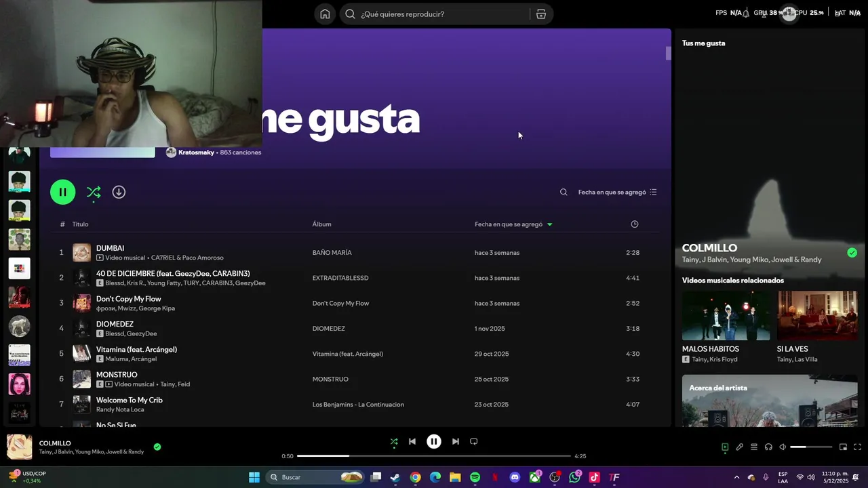This screenshot has width=868, height=488.
Task: Pause the playlist with the big green button
Action: (62, 192)
